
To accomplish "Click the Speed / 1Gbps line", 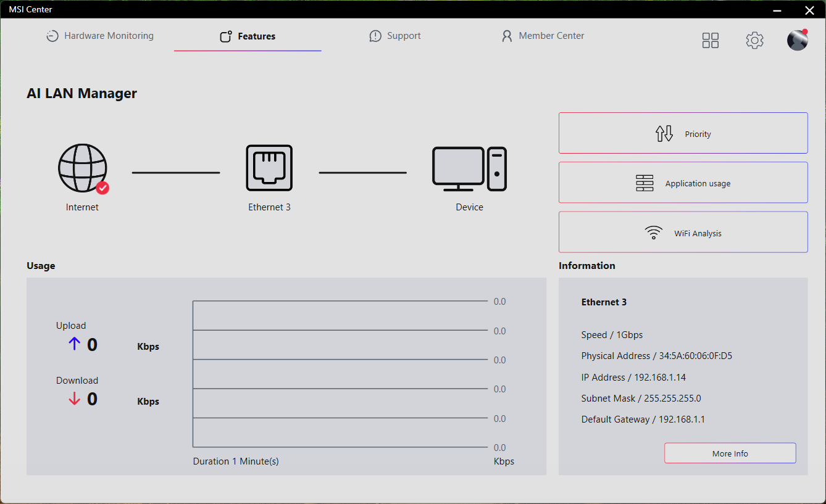I will 612,335.
